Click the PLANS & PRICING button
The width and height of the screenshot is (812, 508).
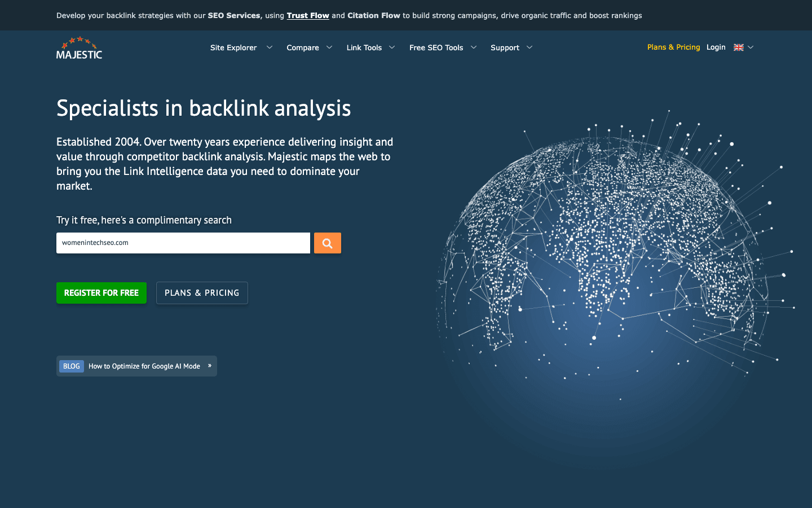point(201,292)
